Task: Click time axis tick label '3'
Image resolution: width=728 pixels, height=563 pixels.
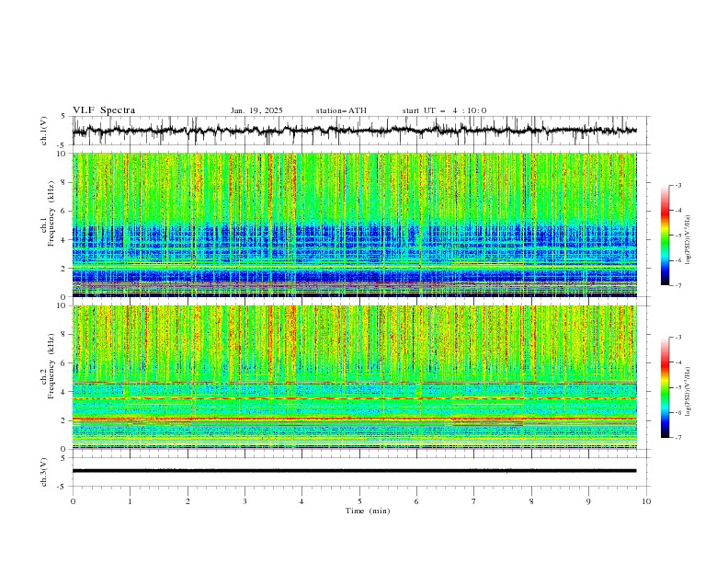Action: click(x=245, y=501)
